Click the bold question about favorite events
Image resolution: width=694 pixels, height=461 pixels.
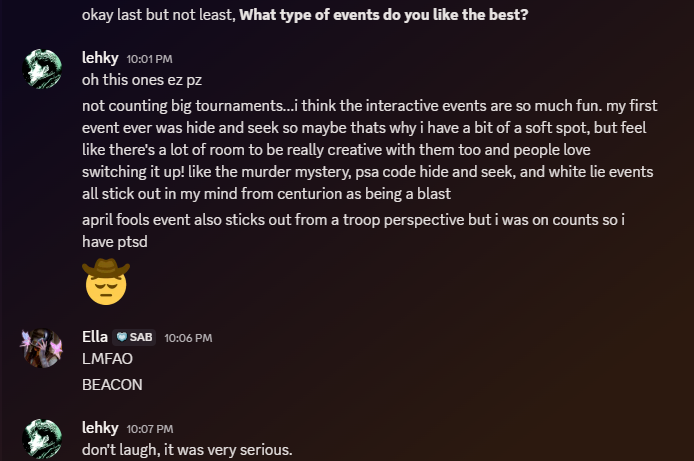[384, 15]
